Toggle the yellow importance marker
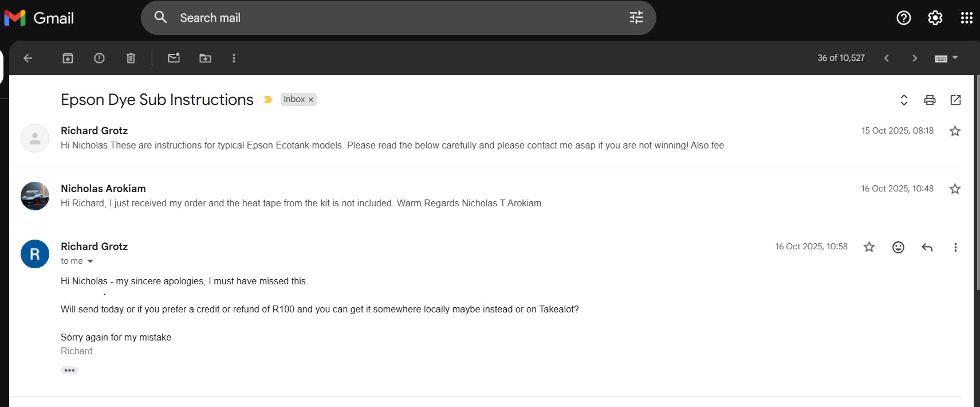This screenshot has height=407, width=980. 267,100
